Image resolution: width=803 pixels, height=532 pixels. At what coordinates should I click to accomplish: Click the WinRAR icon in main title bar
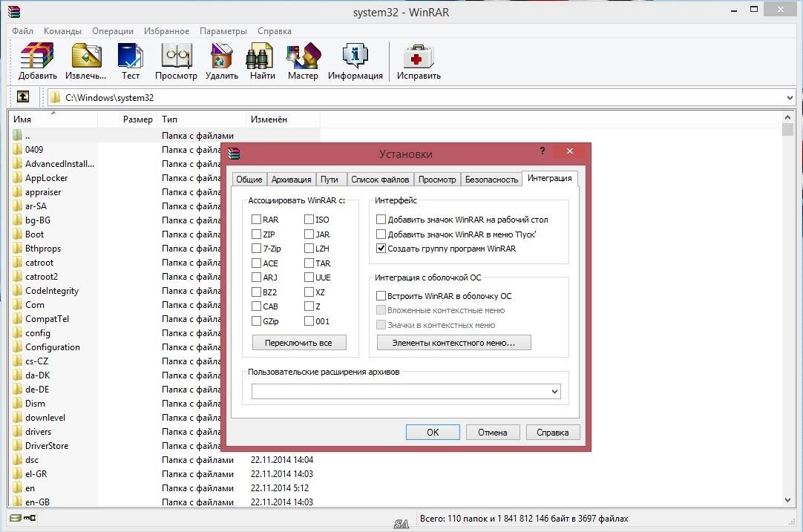point(14,10)
